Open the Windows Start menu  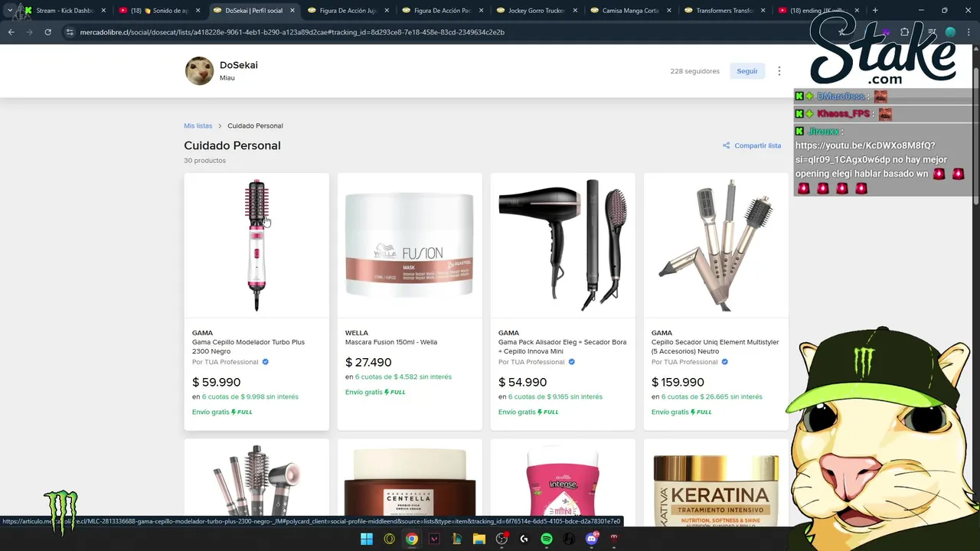367,539
